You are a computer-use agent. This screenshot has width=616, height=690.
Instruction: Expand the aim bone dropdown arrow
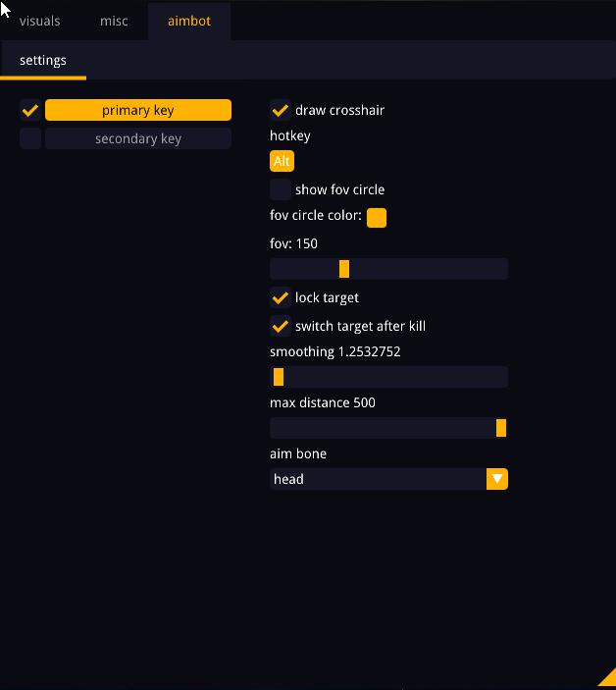(x=497, y=479)
